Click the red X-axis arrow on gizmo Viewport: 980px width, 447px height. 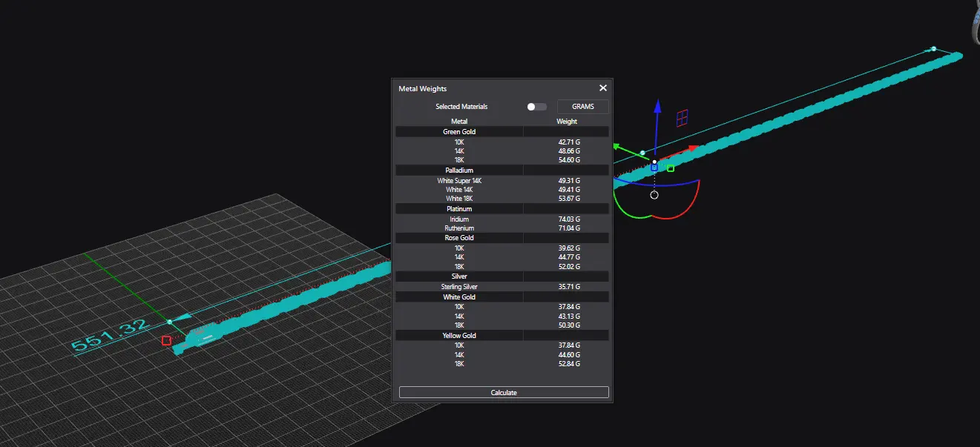pyautogui.click(x=693, y=148)
